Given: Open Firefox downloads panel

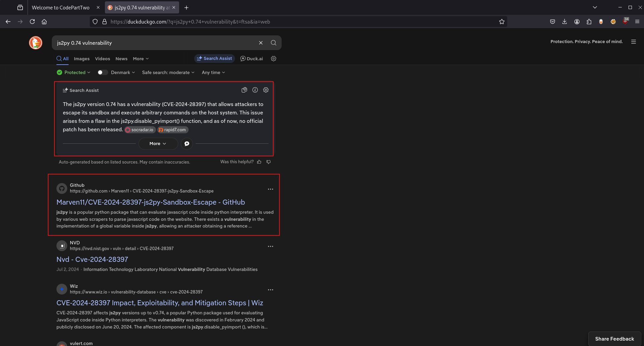Looking at the screenshot, I should tap(564, 22).
